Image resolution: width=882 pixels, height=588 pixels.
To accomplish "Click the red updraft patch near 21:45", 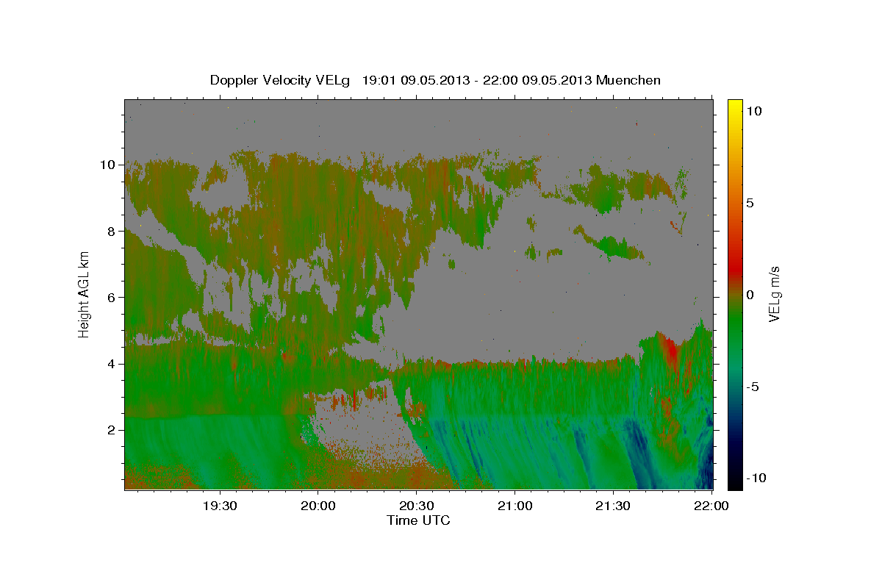I will tap(671, 348).
